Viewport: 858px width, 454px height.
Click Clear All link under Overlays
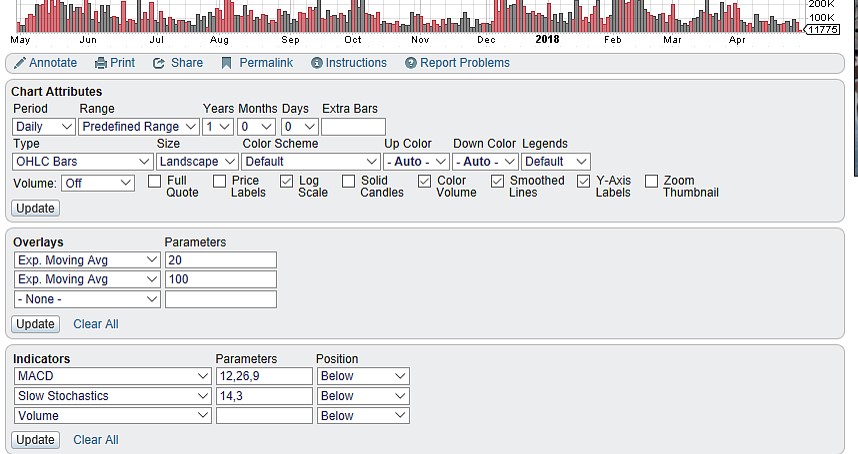(x=96, y=324)
